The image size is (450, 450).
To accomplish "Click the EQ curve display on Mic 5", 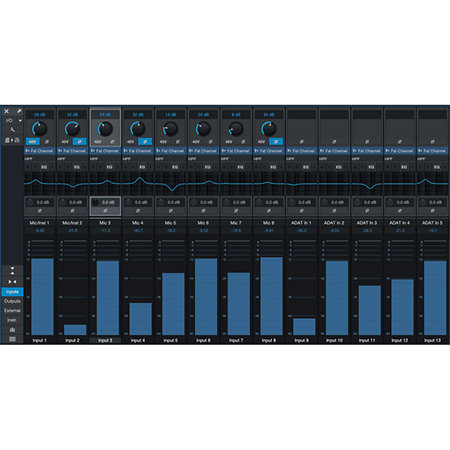I will click(170, 183).
